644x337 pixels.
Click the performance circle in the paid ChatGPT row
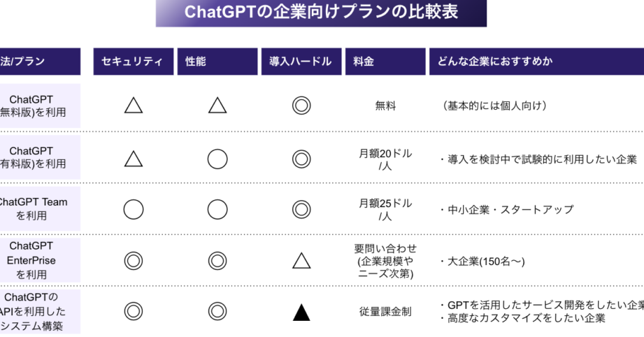point(217,159)
